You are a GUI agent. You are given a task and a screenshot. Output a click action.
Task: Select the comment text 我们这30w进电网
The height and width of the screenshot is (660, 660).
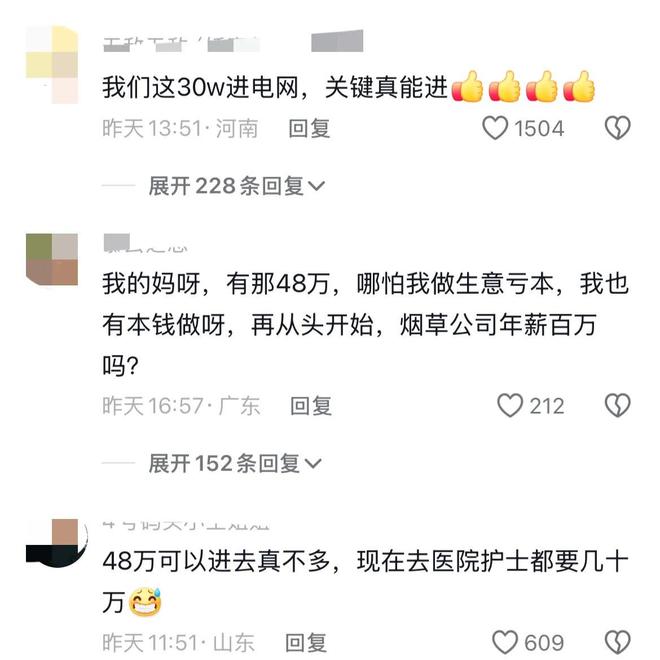tap(200, 88)
